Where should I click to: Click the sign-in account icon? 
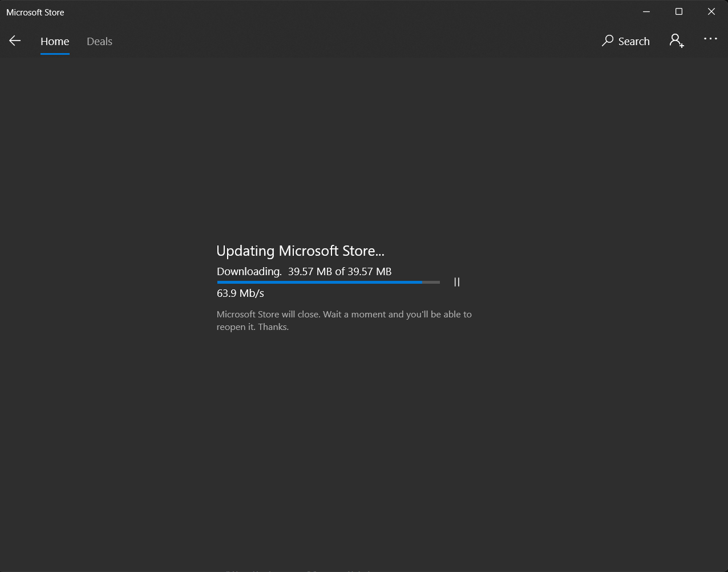click(677, 41)
